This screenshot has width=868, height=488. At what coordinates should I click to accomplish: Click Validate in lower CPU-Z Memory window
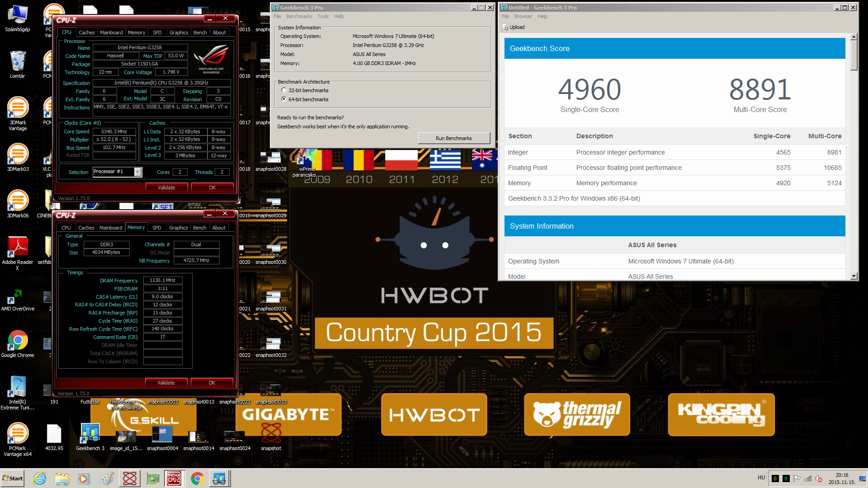[x=166, y=383]
